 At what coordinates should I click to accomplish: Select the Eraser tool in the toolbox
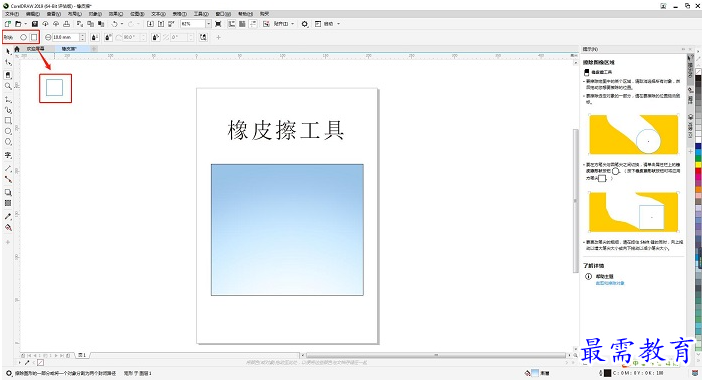[x=8, y=75]
